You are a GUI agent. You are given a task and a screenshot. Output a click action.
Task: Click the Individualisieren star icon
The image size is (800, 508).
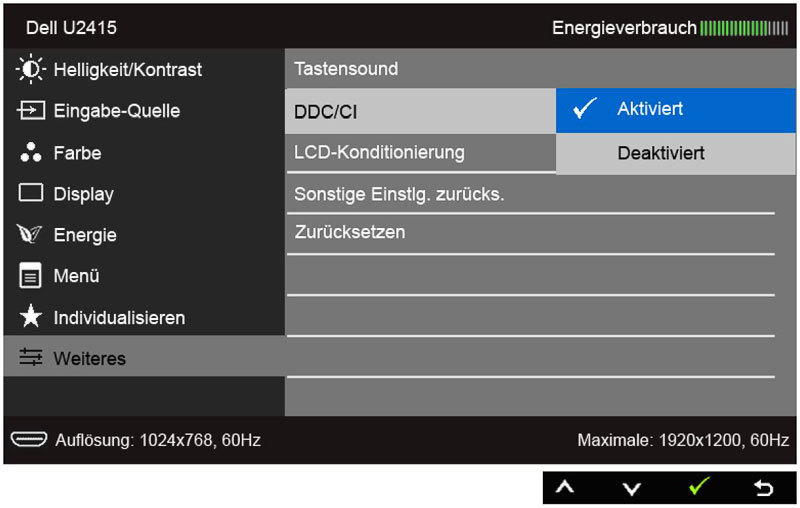click(x=31, y=318)
